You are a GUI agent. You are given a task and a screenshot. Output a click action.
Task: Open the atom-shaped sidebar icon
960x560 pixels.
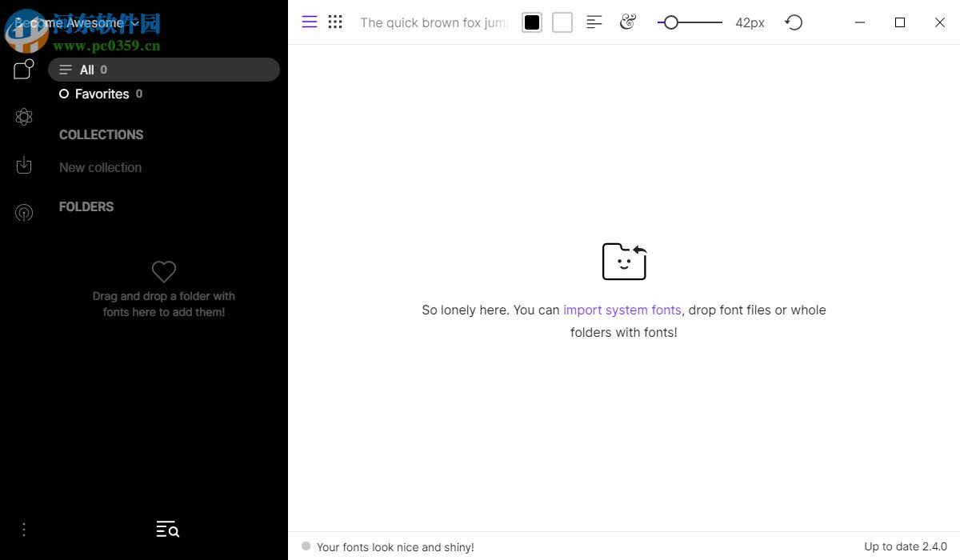coord(24,118)
